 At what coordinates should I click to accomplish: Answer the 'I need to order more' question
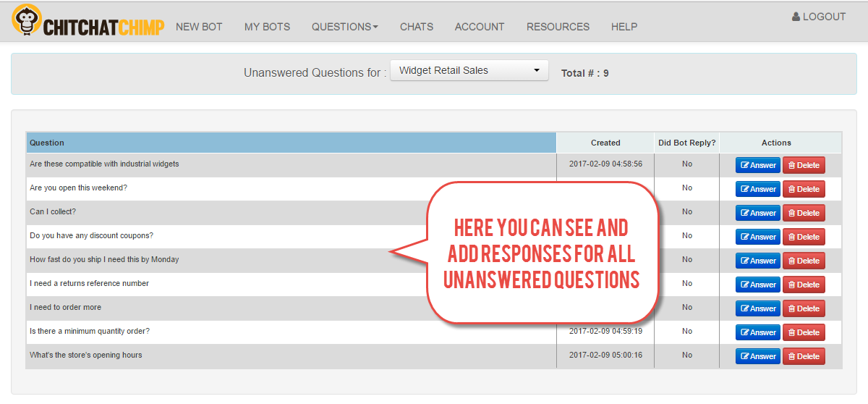coord(758,308)
